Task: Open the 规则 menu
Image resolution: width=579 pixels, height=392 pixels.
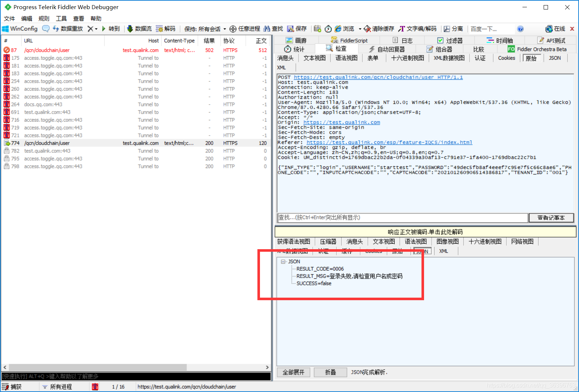Action: [44, 19]
